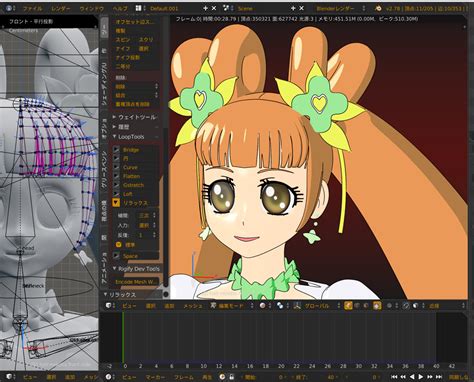Switch to the シェーディング/UV tool shelf tab
The height and width of the screenshot is (382, 474).
pos(104,83)
